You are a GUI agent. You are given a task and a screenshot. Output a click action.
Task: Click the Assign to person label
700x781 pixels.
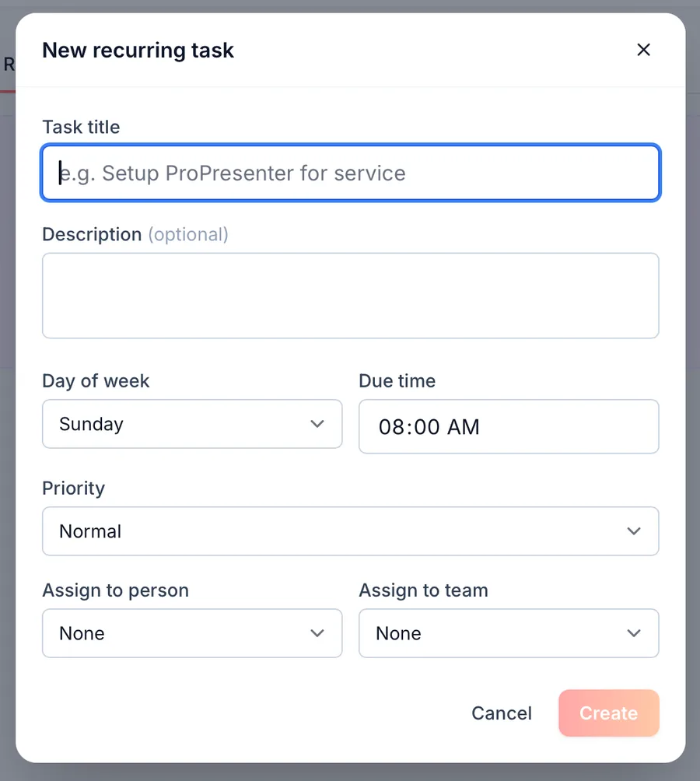(116, 590)
